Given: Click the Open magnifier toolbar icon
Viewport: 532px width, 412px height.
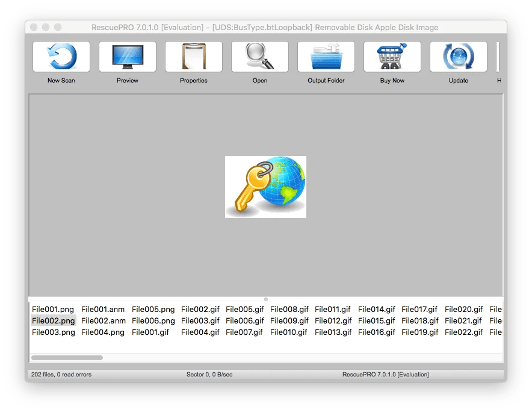Looking at the screenshot, I should click(x=259, y=55).
